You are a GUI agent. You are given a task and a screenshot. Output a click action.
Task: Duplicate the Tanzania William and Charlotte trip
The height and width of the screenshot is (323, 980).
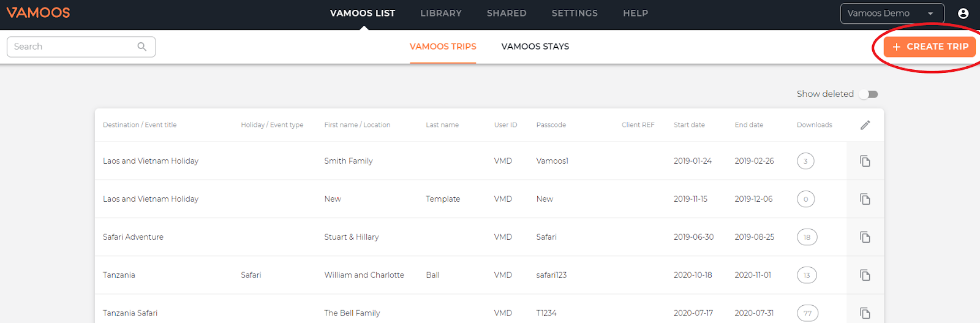pos(865,275)
